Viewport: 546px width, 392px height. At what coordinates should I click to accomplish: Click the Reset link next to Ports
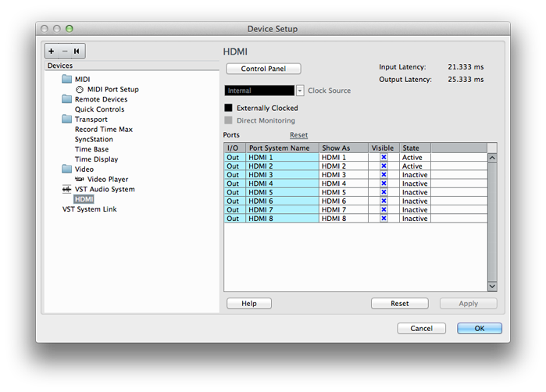(x=298, y=135)
